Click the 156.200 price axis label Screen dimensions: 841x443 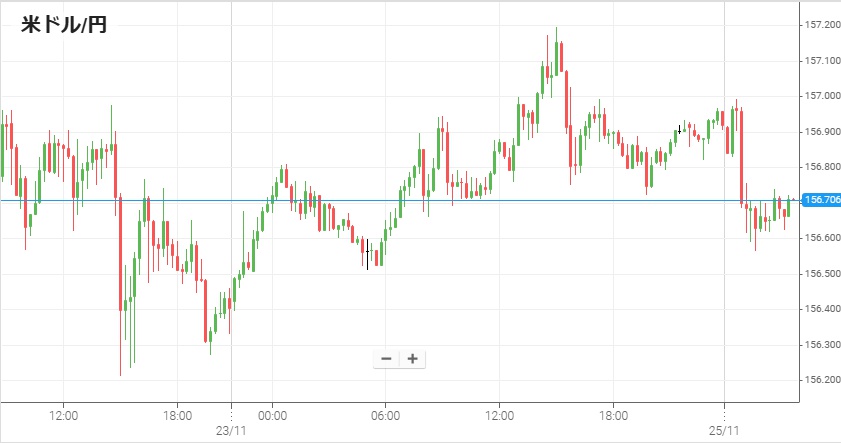click(x=821, y=380)
